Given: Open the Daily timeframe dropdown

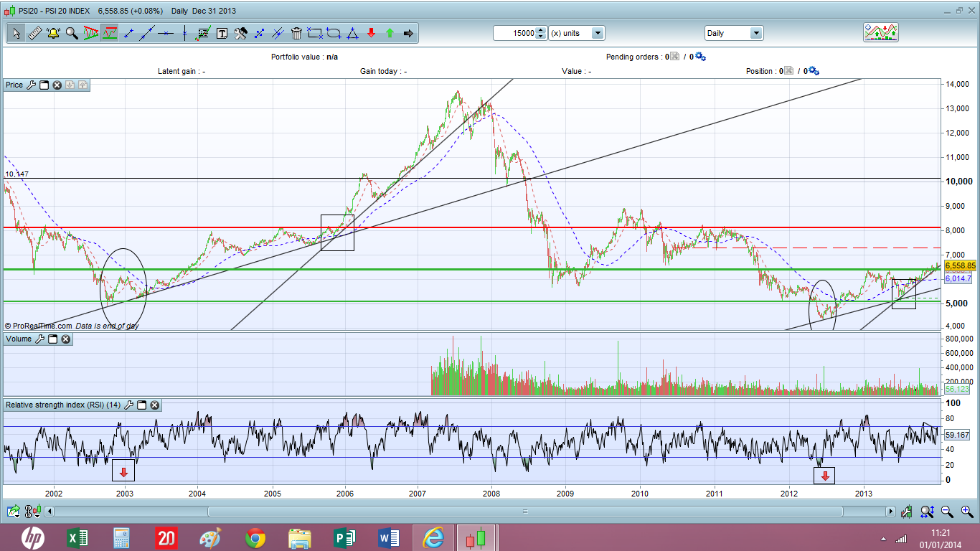Looking at the screenshot, I should (755, 33).
